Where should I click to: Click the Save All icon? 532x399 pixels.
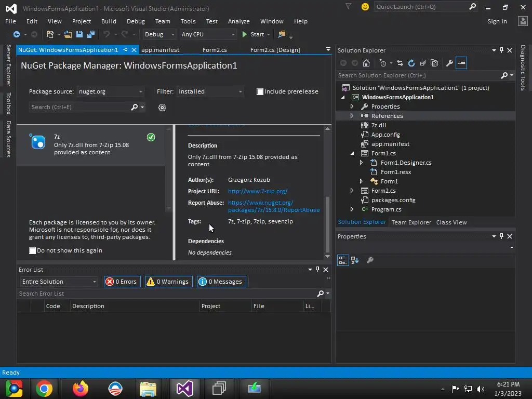(91, 34)
